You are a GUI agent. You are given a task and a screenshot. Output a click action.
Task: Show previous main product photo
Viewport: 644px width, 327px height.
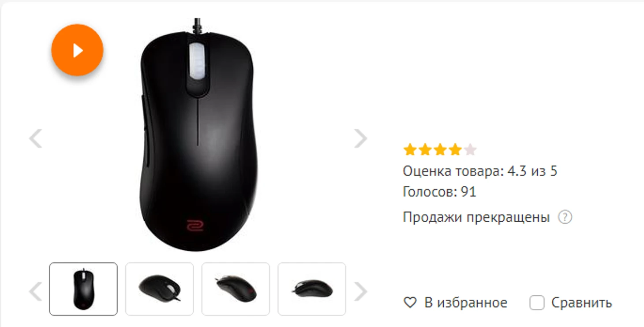coord(36,138)
